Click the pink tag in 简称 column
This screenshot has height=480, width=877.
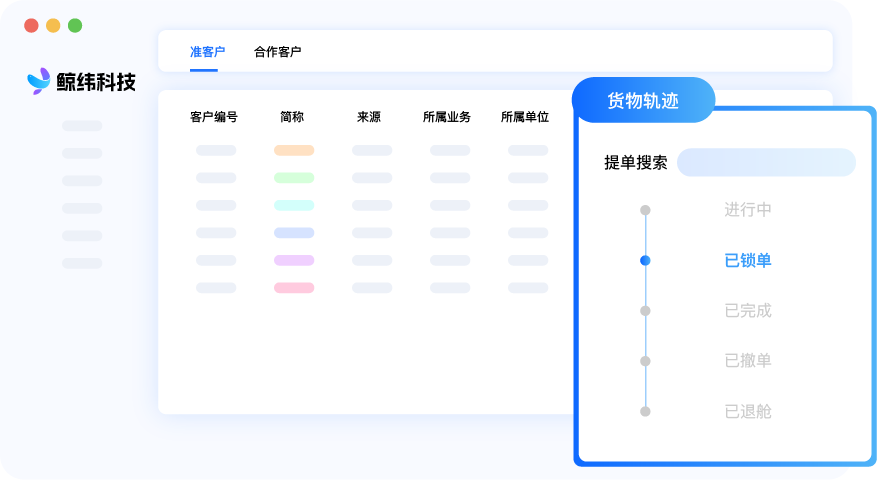[294, 288]
